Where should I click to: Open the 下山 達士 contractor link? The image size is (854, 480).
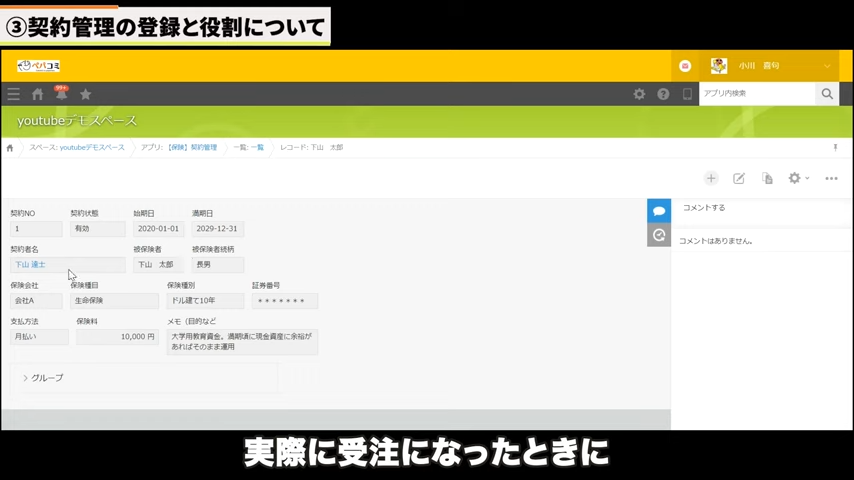pyautogui.click(x=30, y=265)
